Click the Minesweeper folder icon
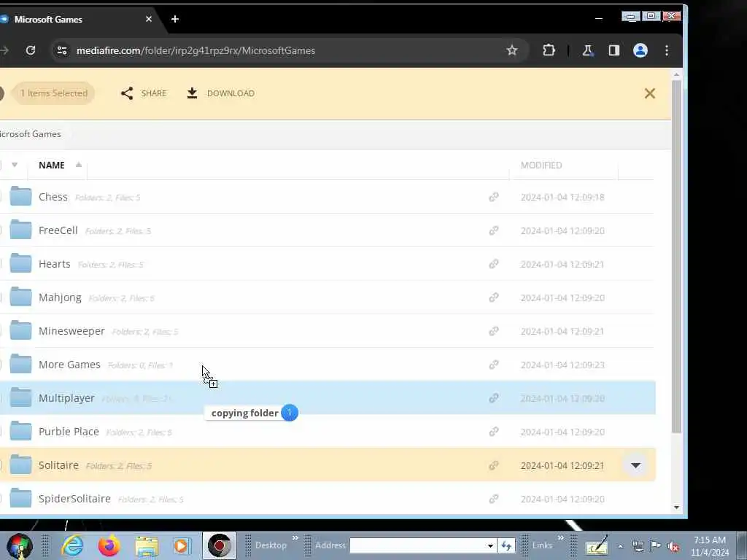Screen dimensions: 747x560 pyautogui.click(x=20, y=330)
